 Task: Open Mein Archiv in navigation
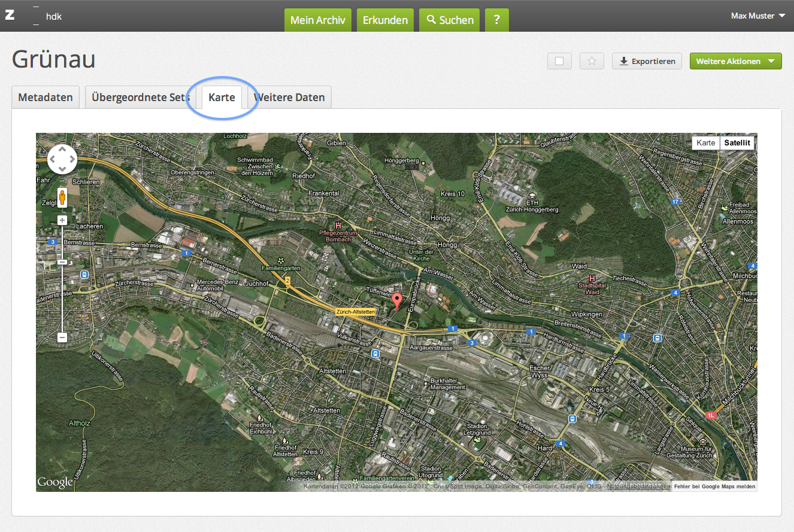click(317, 20)
